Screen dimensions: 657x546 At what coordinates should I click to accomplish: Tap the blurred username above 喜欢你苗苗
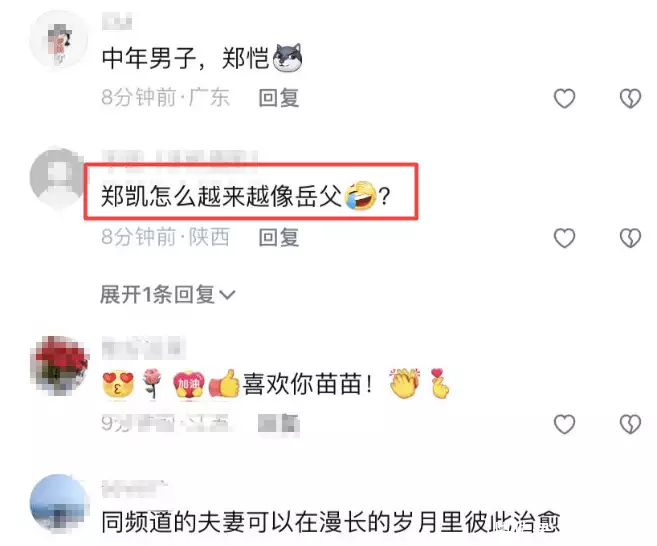tap(143, 348)
